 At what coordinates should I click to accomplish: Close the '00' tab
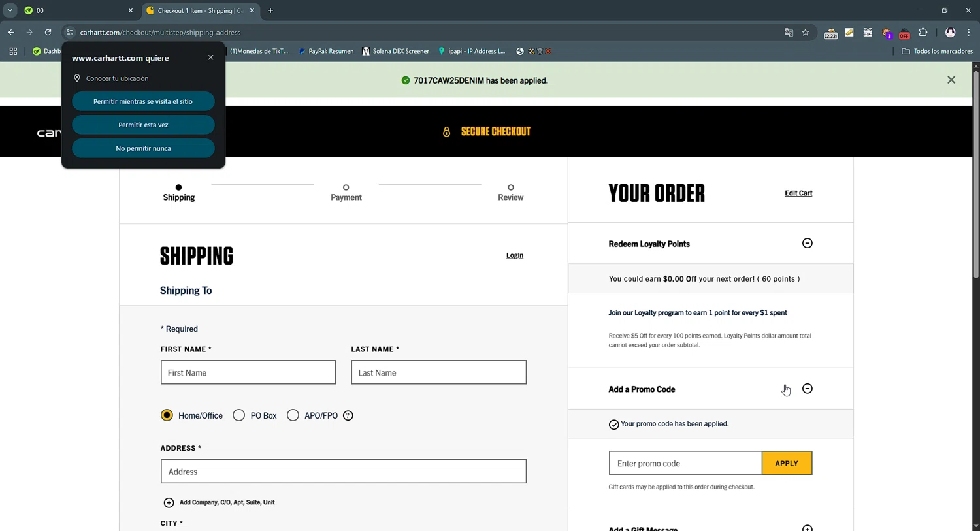coord(131,10)
